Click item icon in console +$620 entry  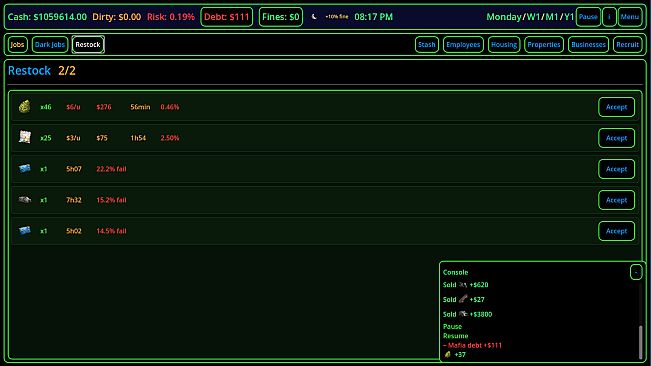[x=463, y=285]
